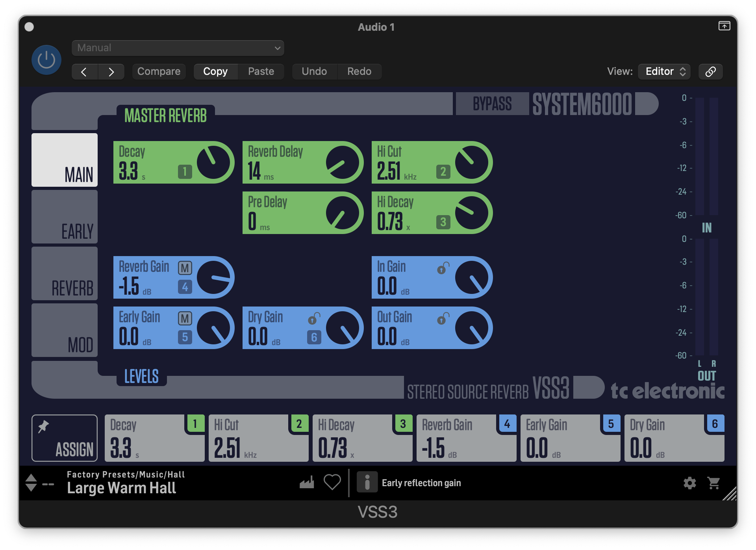Viewport: 756px width, 550px height.
Task: Mute the Early Gain with its M button
Action: [x=184, y=318]
